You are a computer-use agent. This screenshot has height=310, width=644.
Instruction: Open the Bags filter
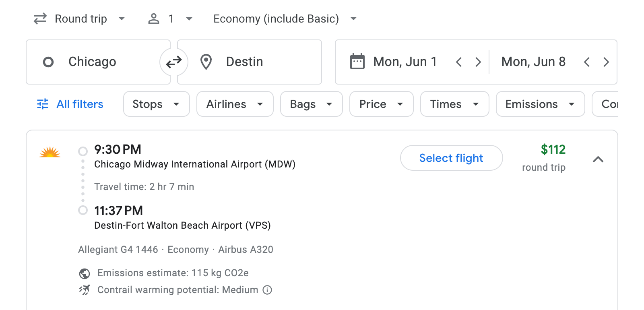[311, 104]
